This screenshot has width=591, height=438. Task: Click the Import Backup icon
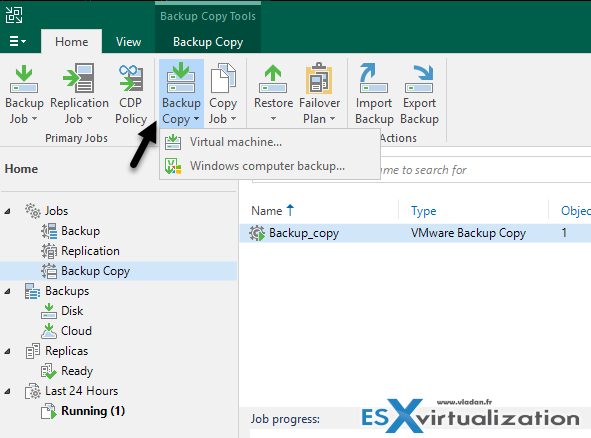[x=373, y=78]
